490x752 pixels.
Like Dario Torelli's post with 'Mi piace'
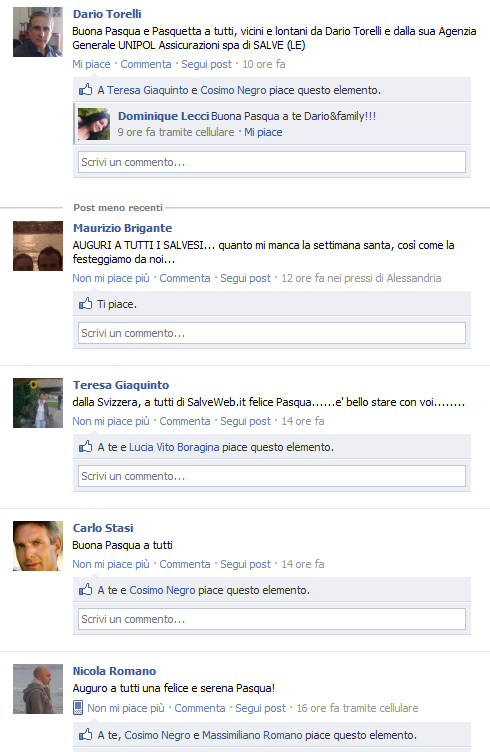[91, 64]
